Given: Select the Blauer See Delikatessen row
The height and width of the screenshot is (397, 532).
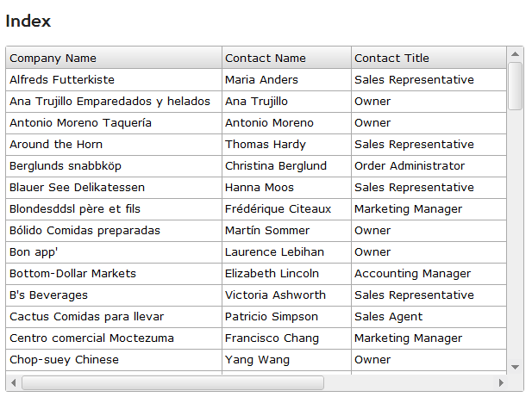Looking at the screenshot, I should tap(77, 188).
